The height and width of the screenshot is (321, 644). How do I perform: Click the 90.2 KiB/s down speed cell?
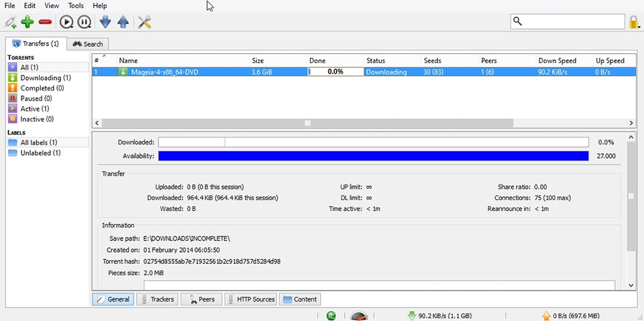pos(565,72)
